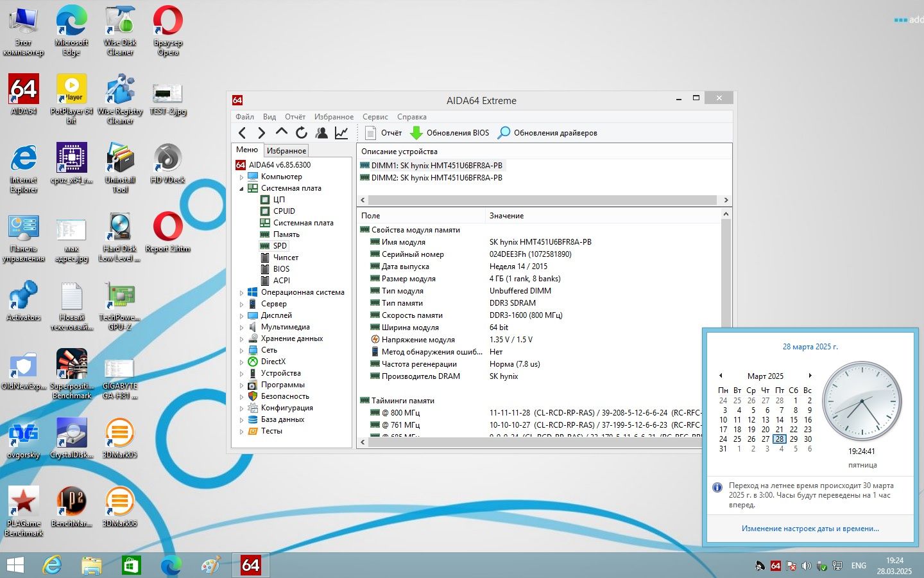Click the Back navigation arrow in AIDA64 toolbar
This screenshot has height=578, width=924.
click(x=242, y=133)
